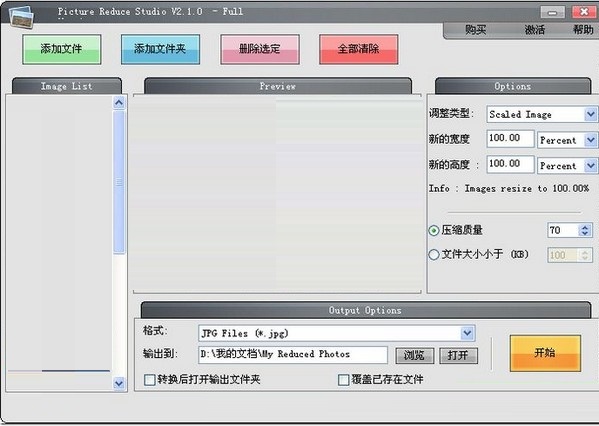The height and width of the screenshot is (426, 599).
Task: Click the blue 添加文件夹 button
Action: [x=160, y=49]
